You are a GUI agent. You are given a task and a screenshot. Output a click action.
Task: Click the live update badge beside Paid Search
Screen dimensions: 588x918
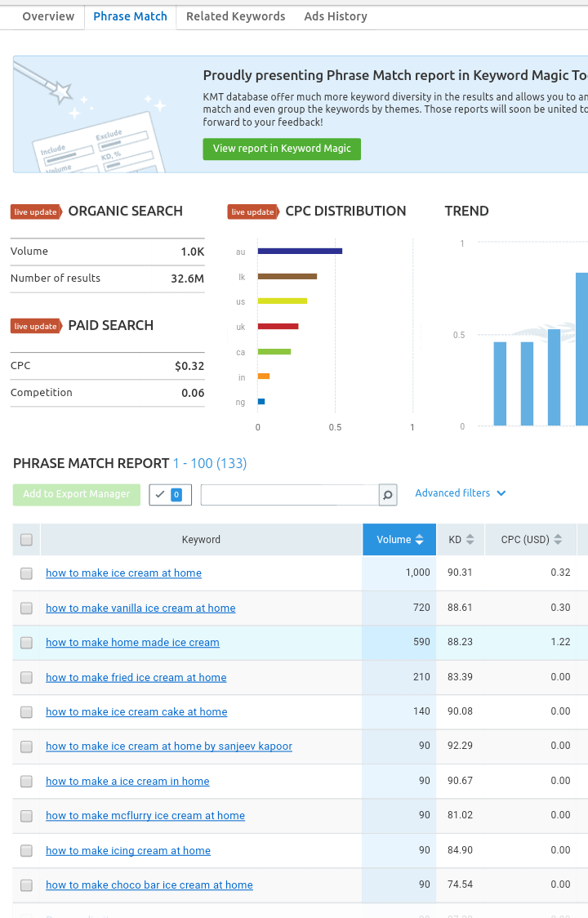[35, 327]
